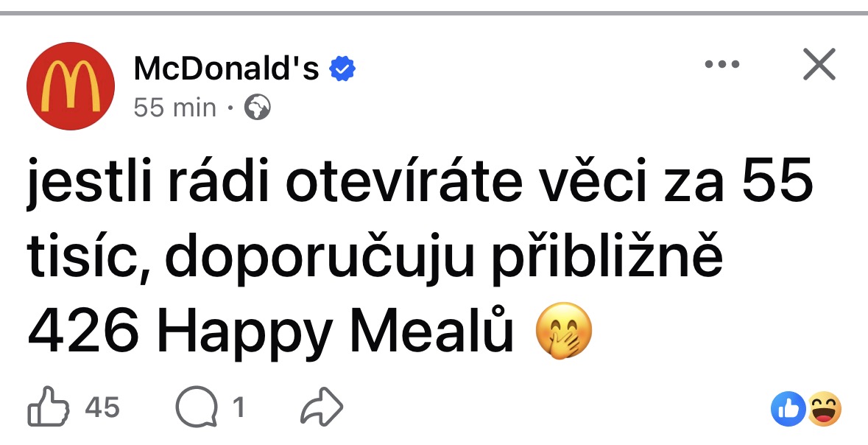
Task: Open the McDonald's page name link
Action: (x=227, y=69)
